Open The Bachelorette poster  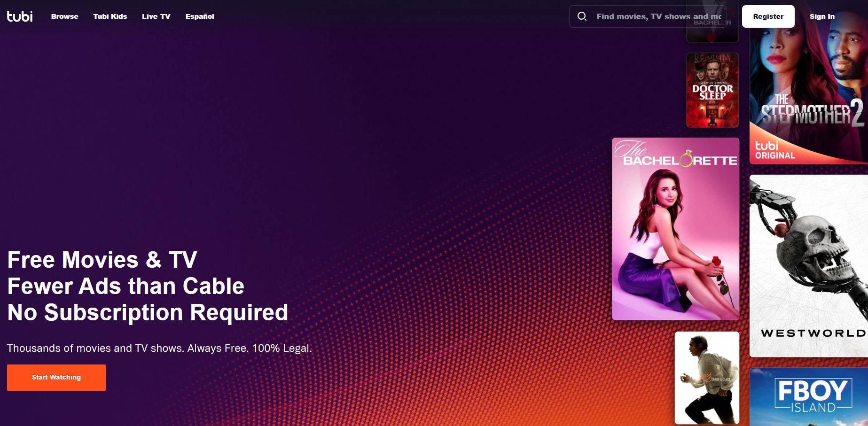tap(675, 229)
